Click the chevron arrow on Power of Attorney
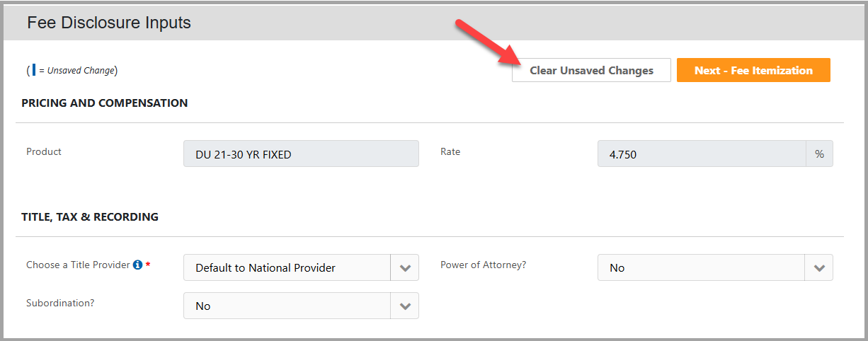This screenshot has height=341, width=868. tap(819, 268)
